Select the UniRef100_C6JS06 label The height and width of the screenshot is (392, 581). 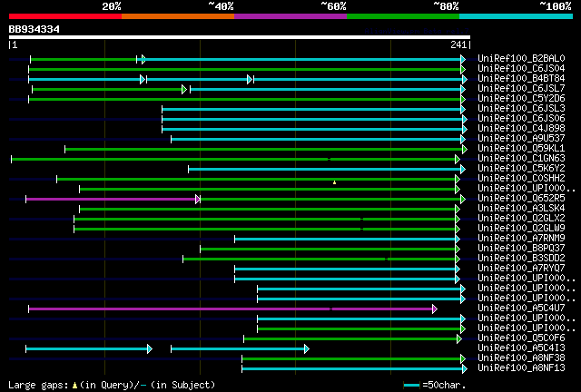coord(521,119)
